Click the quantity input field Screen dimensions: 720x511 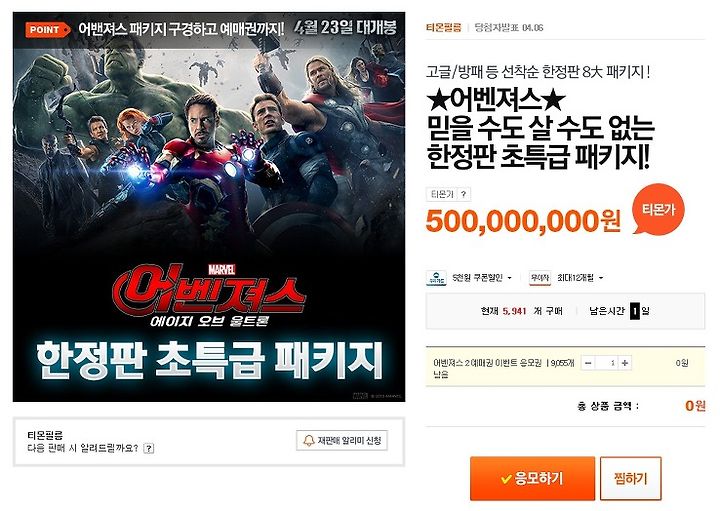pos(606,363)
